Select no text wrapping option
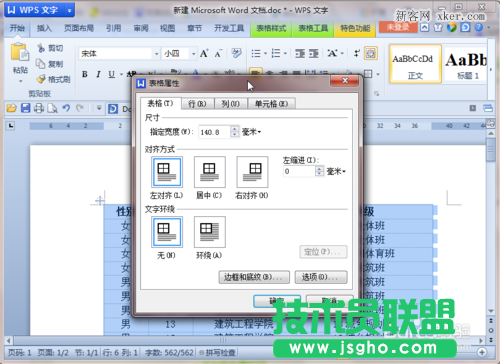Image resolution: width=500 pixels, height=364 pixels. coord(167,232)
